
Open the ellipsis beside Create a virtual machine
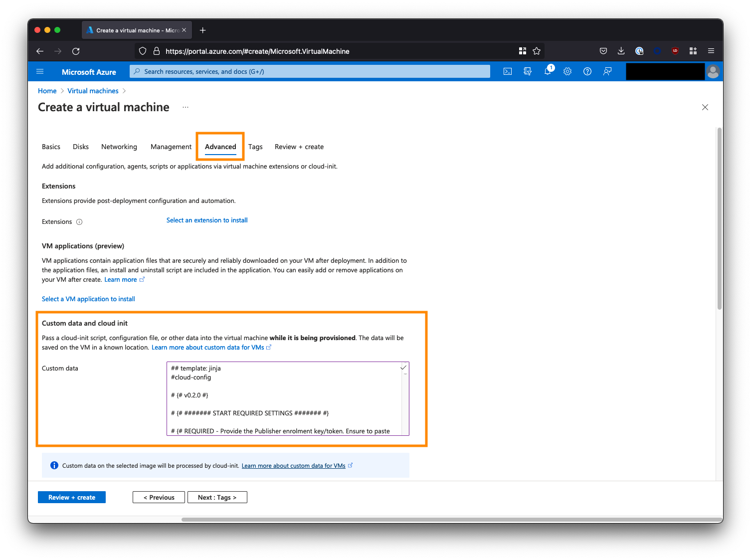pyautogui.click(x=186, y=107)
